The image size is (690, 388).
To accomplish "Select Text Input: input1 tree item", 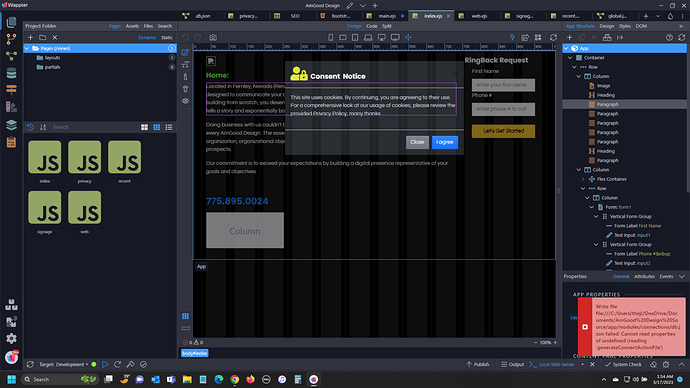I will pos(628,235).
